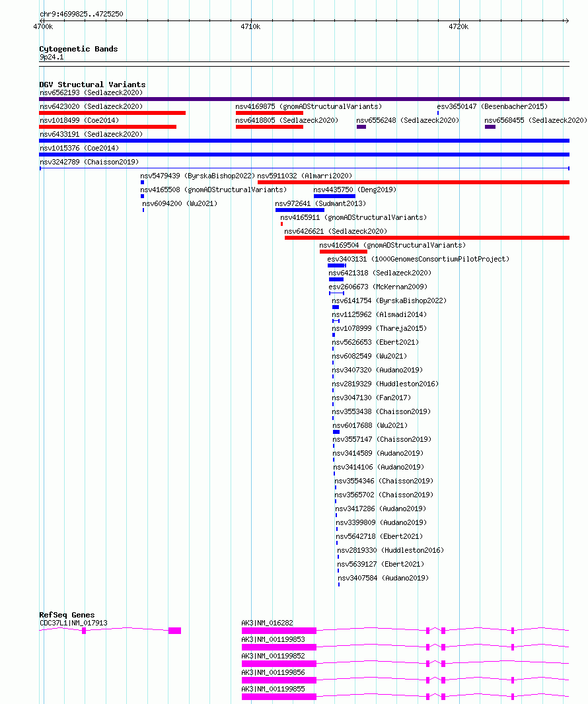588x704 pixels.
Task: Open nsv3565702 (Chaisson2019) variant label
Action: click(x=384, y=495)
